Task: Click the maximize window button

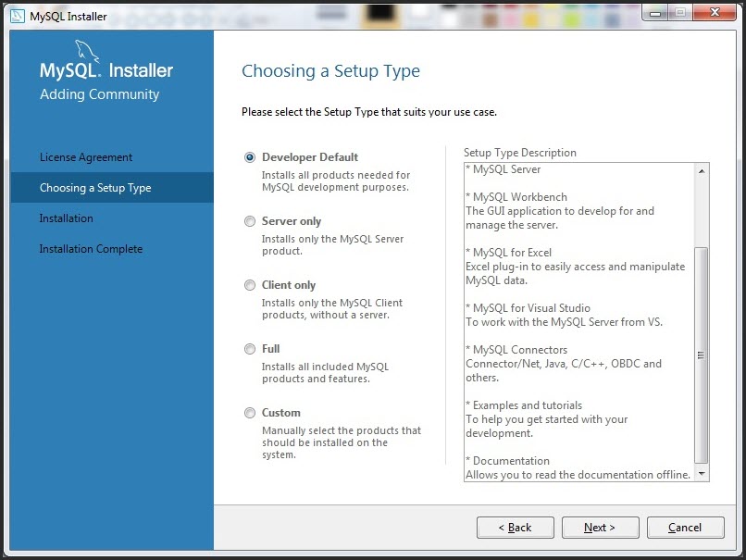Action: coord(680,13)
